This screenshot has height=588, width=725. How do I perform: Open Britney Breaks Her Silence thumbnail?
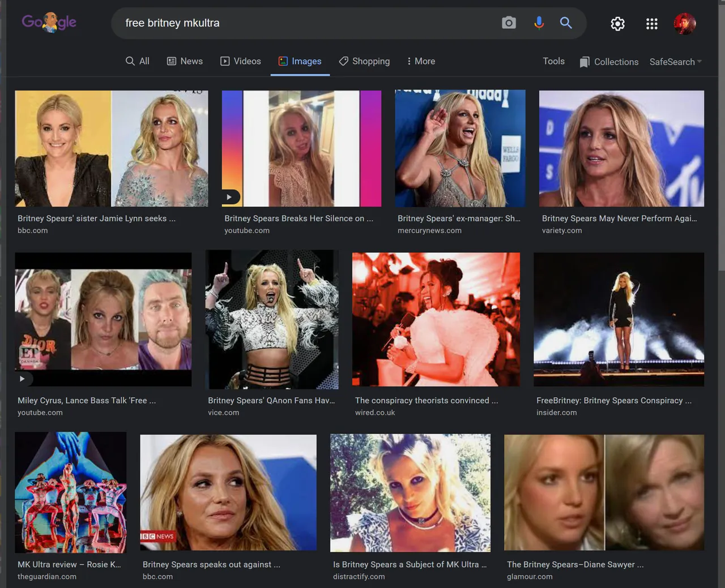tap(301, 148)
